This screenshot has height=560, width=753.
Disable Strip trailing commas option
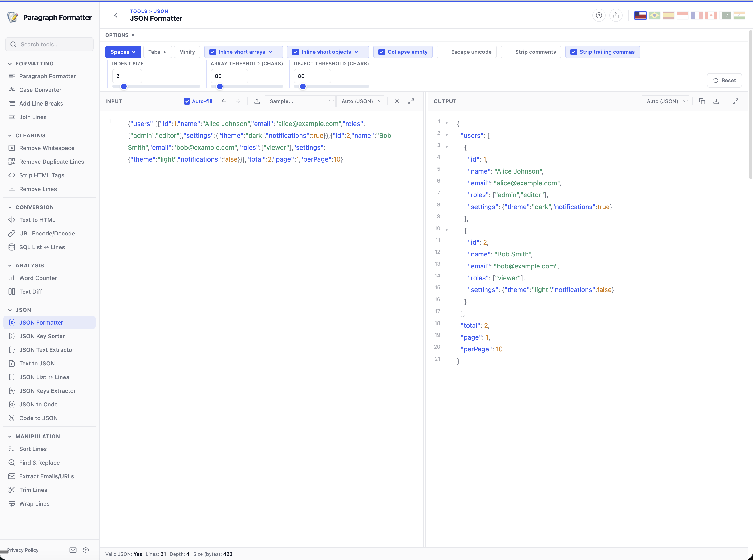point(602,52)
